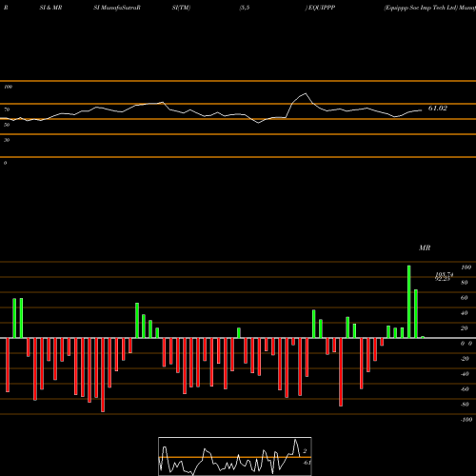The image size is (476, 476).
Task: Click the RSI axis label 70
Action: pos(7,109)
